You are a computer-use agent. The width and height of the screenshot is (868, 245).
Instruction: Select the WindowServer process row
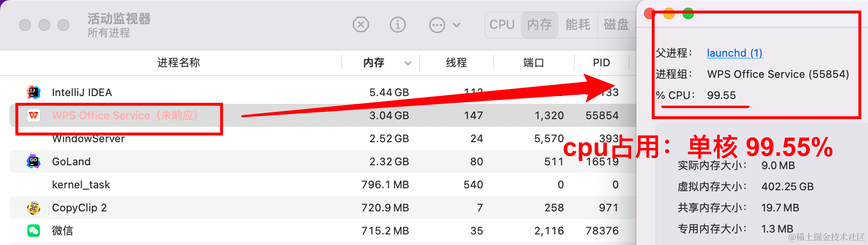(x=323, y=138)
